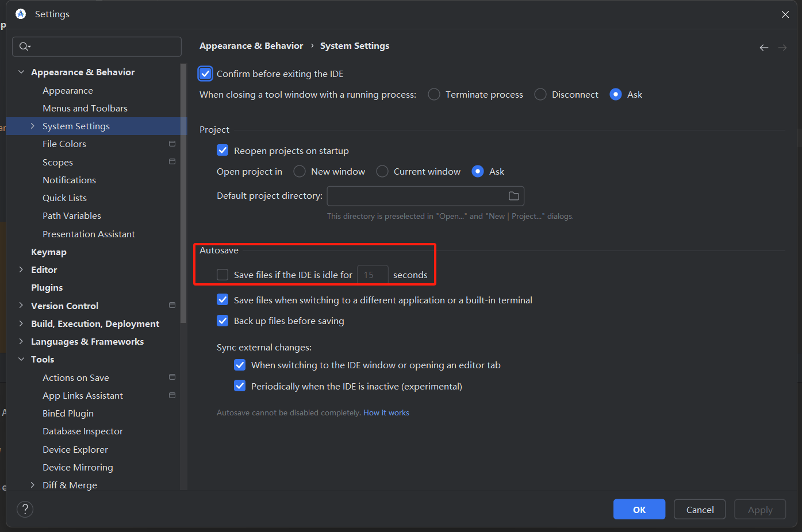The width and height of the screenshot is (802, 532).
Task: Click the back navigation arrow
Action: point(763,48)
